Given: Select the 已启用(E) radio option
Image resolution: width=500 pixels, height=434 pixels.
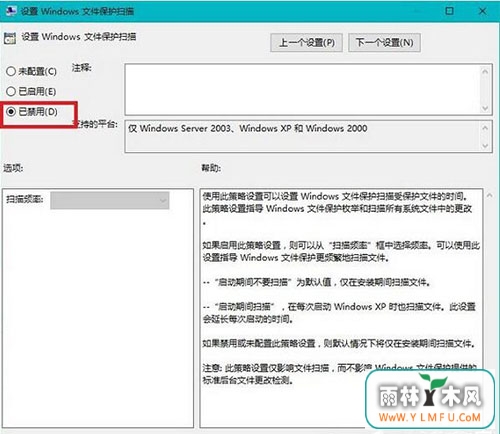Looking at the screenshot, I should [x=31, y=91].
